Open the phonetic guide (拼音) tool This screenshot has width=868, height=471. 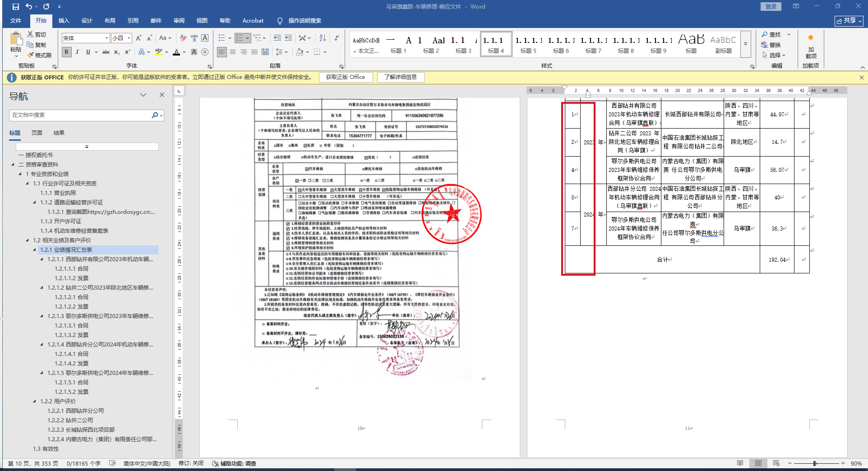[x=194, y=38]
